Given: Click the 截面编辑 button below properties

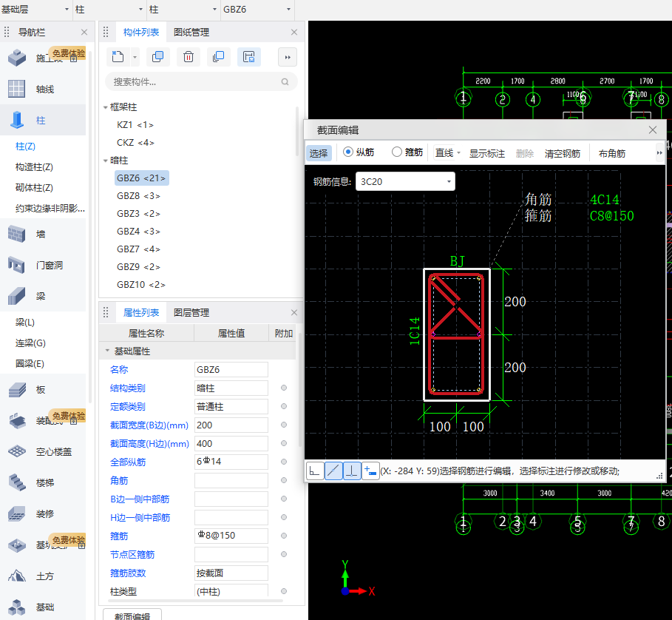Looking at the screenshot, I should click(132, 614).
